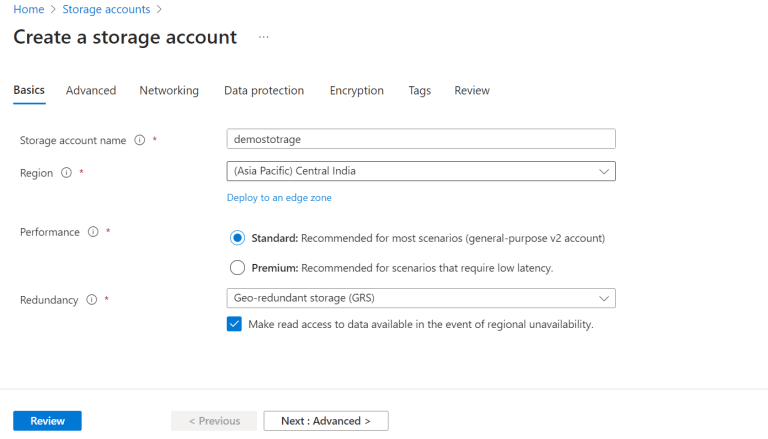Image resolution: width=768 pixels, height=439 pixels.
Task: Switch to the Tags tab
Action: pos(420,90)
